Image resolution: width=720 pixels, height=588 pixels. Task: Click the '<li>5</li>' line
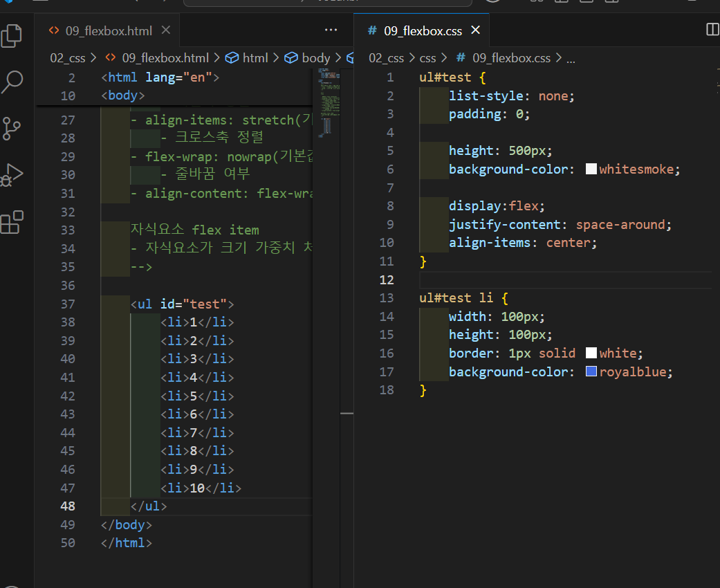197,396
